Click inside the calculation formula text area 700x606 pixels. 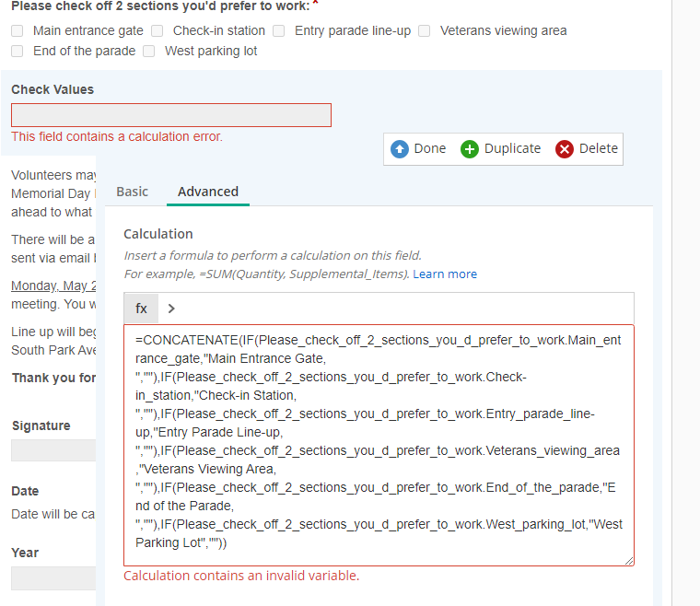[x=379, y=442]
